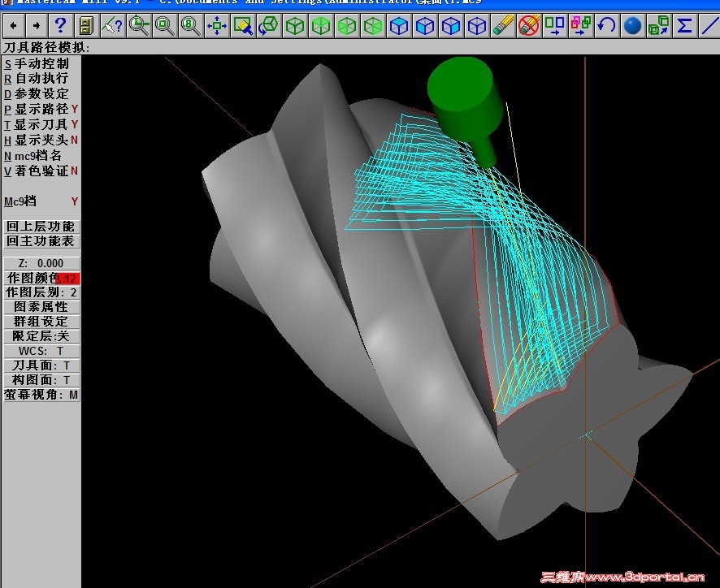Toggle the Mc9档 Y option
The image size is (720, 588).
41,201
